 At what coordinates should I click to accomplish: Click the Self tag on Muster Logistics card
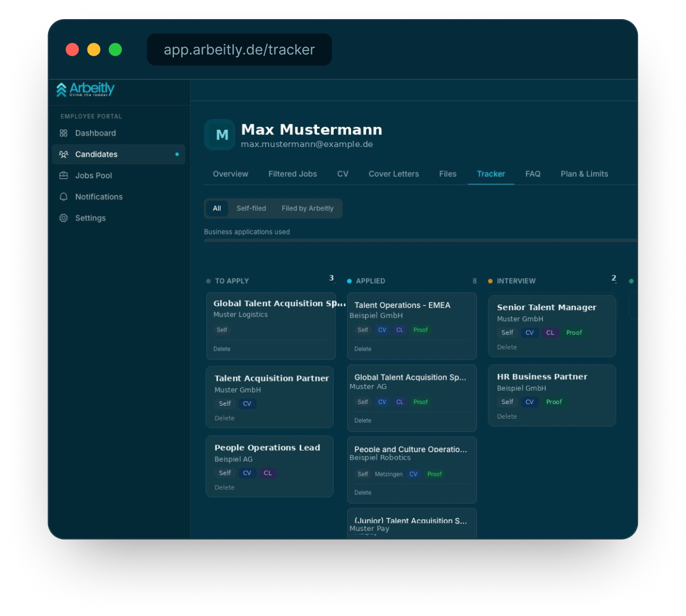coord(222,329)
